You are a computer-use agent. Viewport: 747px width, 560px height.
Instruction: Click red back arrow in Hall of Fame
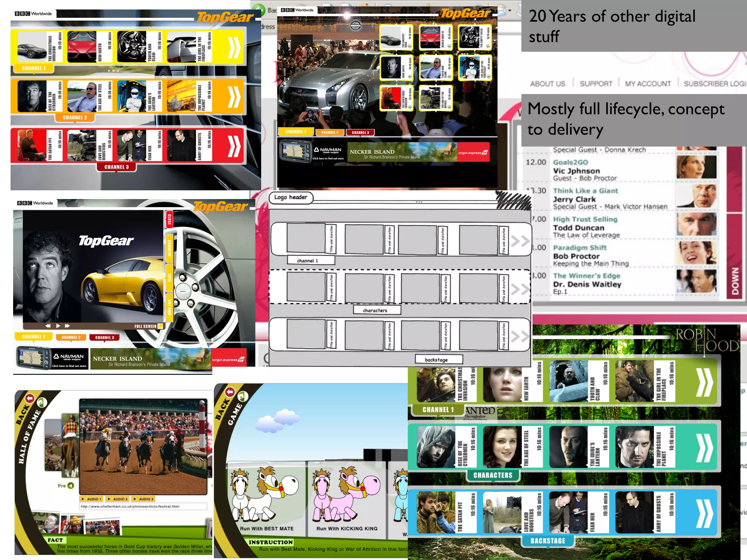coord(30,398)
